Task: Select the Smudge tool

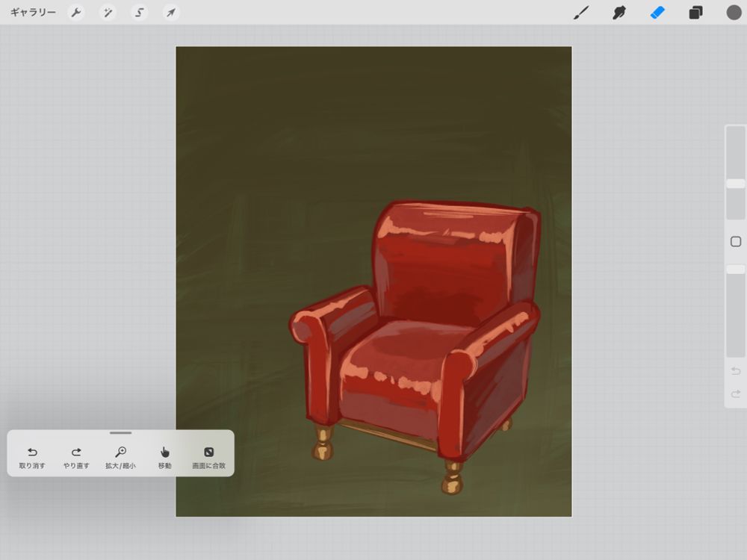Action: (x=619, y=13)
